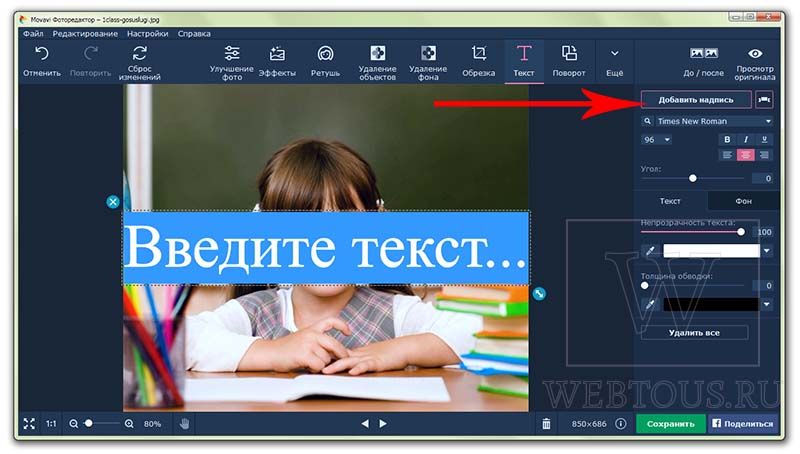This screenshot has height=454, width=800.
Task: Redo with the Повторить button
Action: [x=90, y=62]
